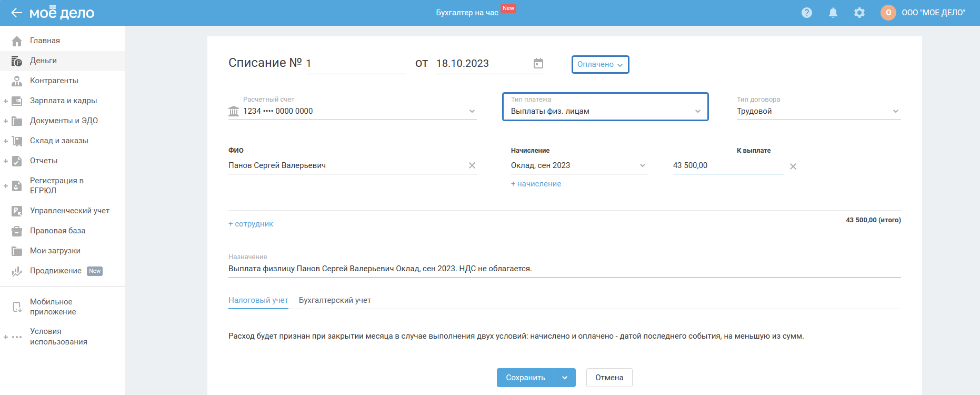Click the Отмена button
This screenshot has height=395, width=980.
click(x=609, y=378)
